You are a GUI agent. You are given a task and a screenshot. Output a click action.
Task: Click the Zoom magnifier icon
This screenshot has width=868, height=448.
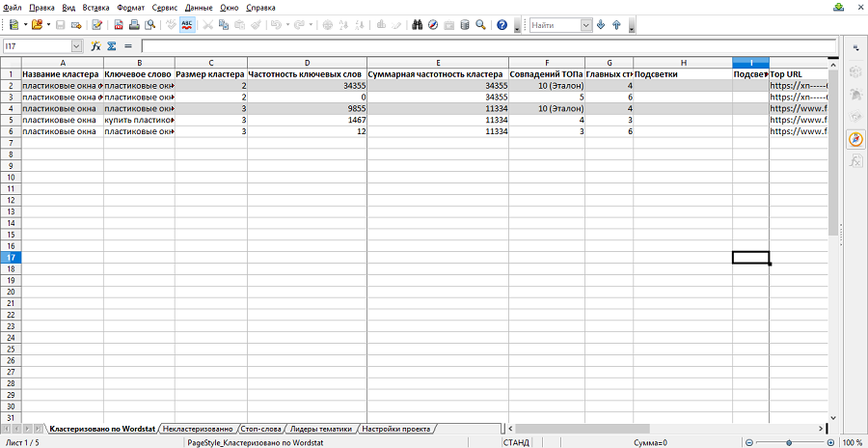click(480, 25)
